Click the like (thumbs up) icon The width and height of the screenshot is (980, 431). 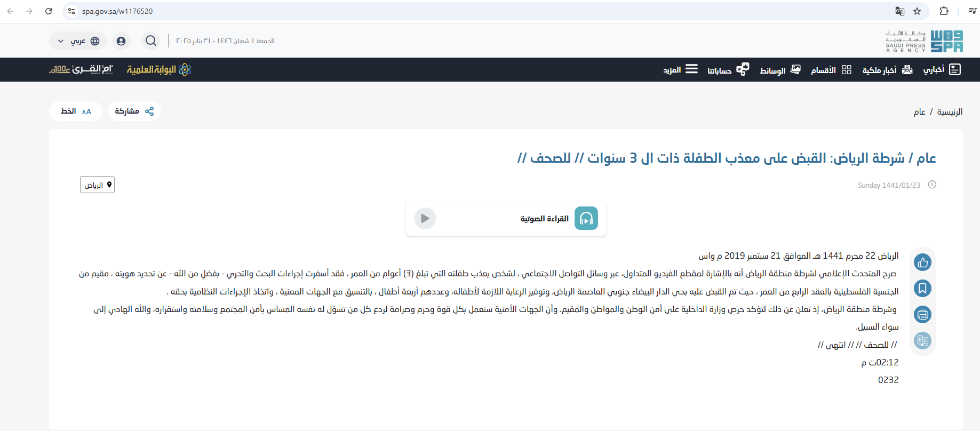coord(922,262)
